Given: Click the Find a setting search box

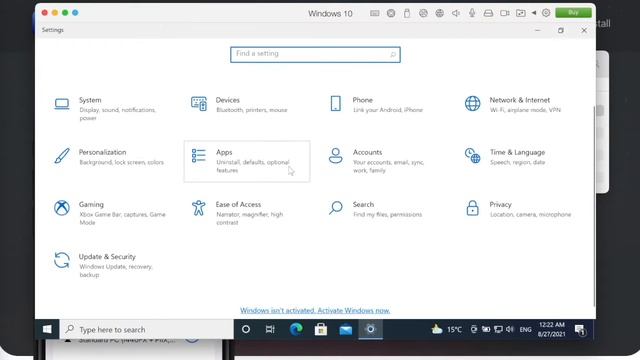Looking at the screenshot, I should click(x=315, y=54).
